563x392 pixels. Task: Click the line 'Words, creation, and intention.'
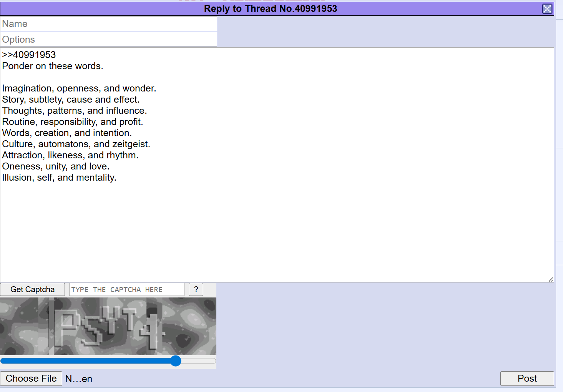click(67, 133)
